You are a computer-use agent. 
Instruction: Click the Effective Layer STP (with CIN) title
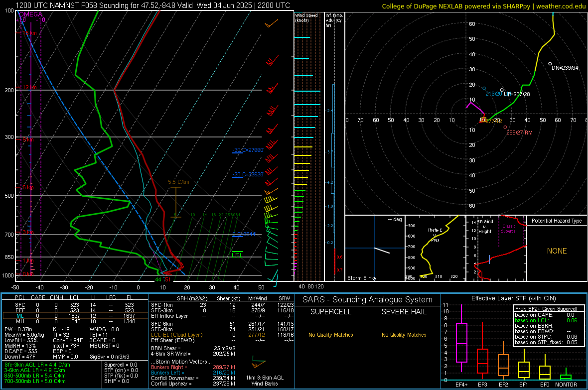(513, 298)
